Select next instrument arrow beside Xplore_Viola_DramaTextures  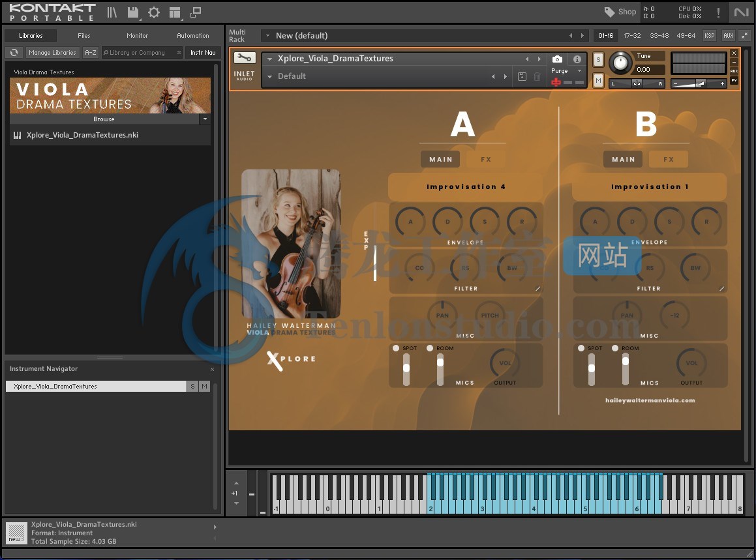539,59
